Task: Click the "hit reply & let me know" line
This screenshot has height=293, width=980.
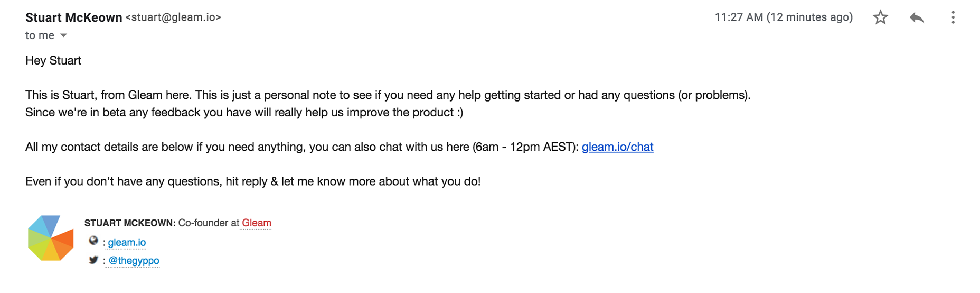Action: [x=252, y=181]
